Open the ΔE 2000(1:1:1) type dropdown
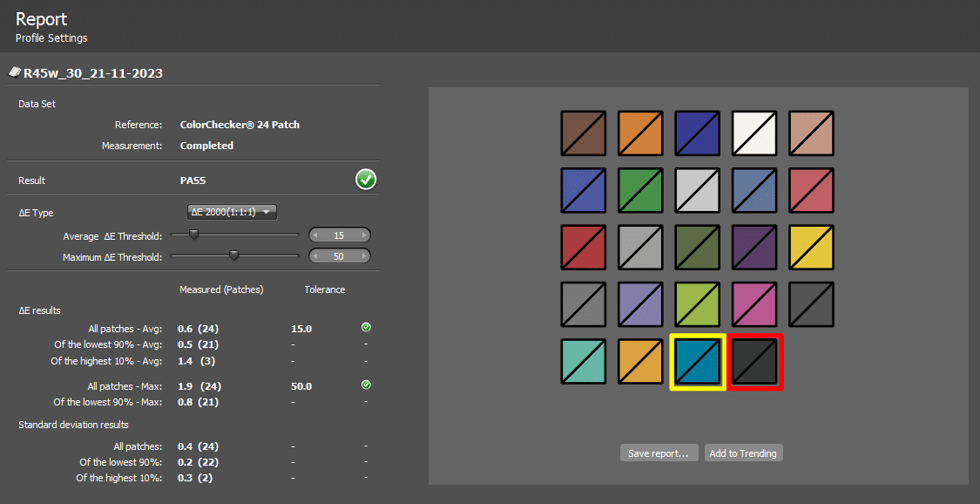 [x=233, y=212]
